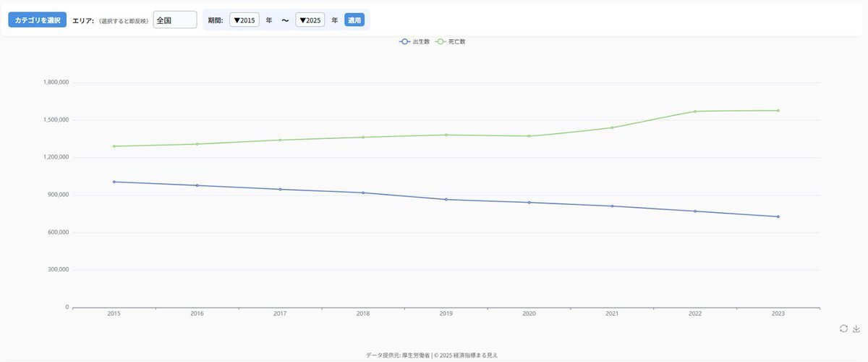
Task: Click the 適用 apply button
Action: pos(354,20)
